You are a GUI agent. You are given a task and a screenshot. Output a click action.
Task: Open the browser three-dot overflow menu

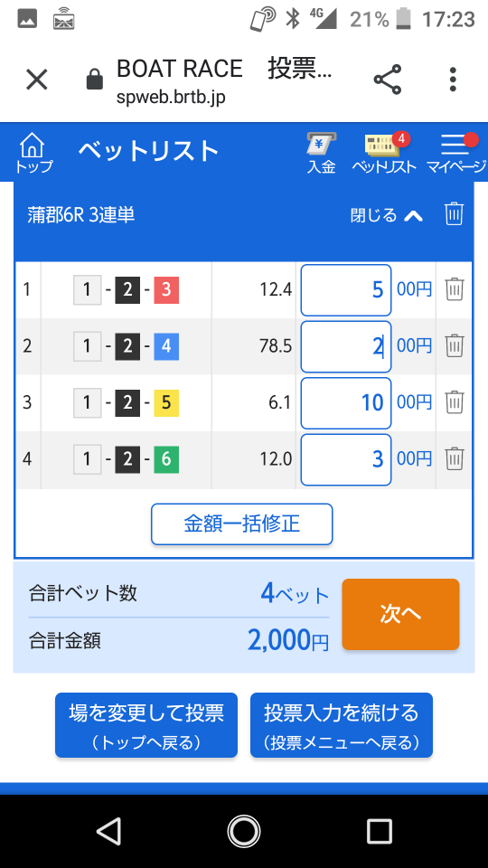click(x=453, y=80)
